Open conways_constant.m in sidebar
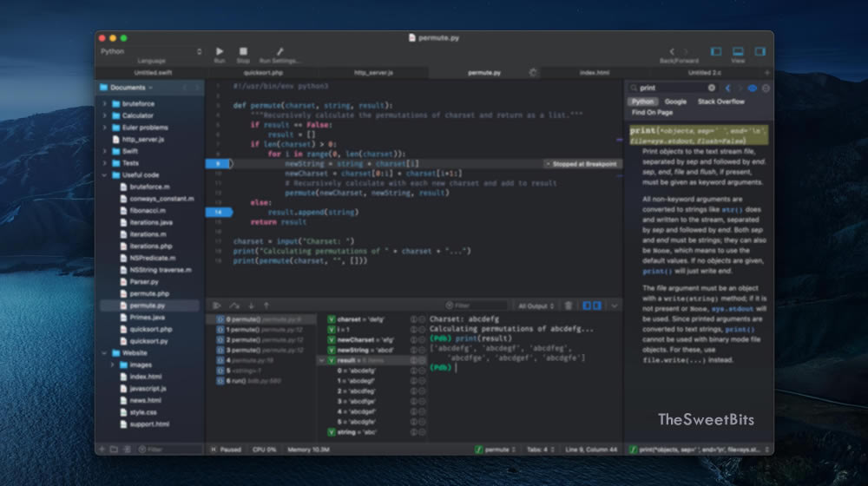The width and height of the screenshot is (868, 486). tap(156, 199)
